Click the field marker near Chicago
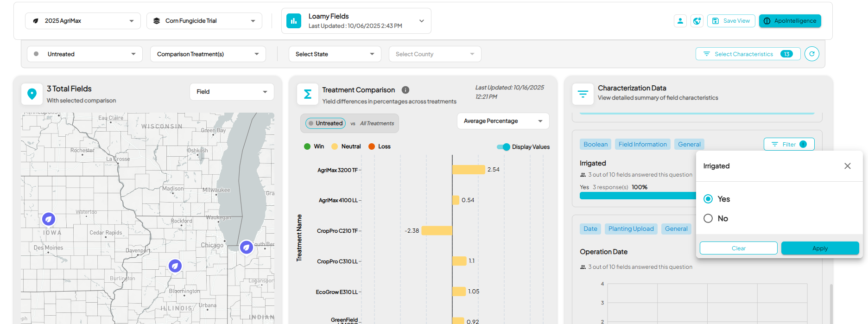The height and width of the screenshot is (324, 868). pos(246,247)
